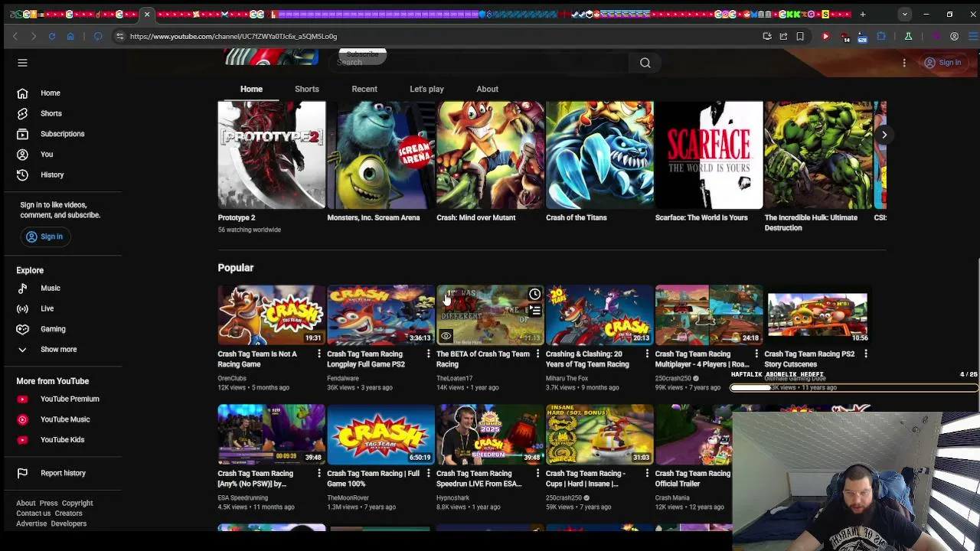This screenshot has width=980, height=551.
Task: Open the Developers footer link
Action: (69, 523)
